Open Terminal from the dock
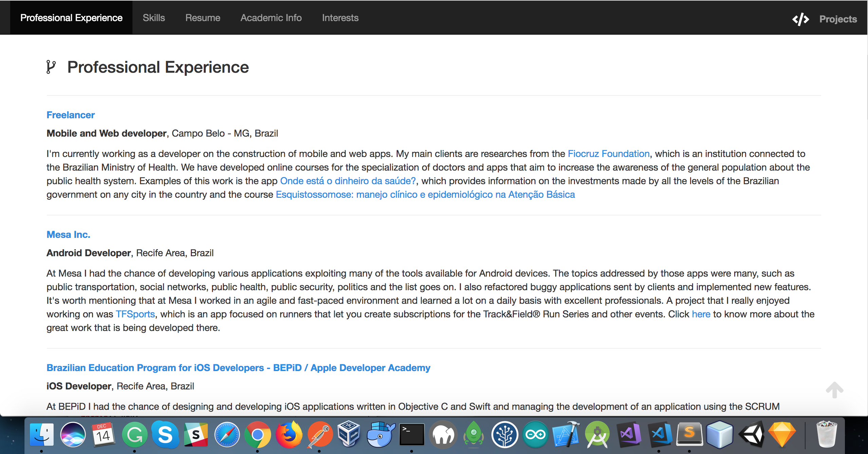Image resolution: width=868 pixels, height=454 pixels. coord(412,435)
